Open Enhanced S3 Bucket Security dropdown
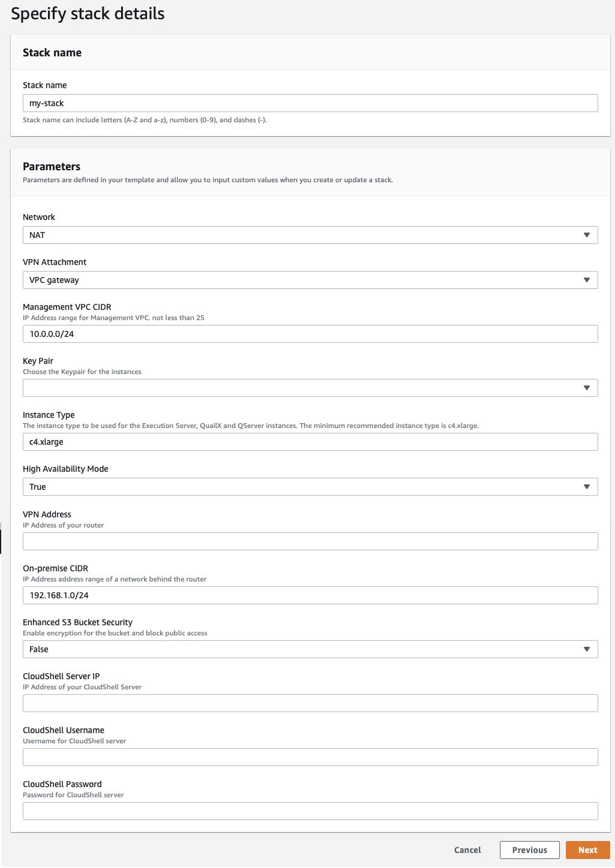Viewport: 615px width, 868px height. point(300,649)
